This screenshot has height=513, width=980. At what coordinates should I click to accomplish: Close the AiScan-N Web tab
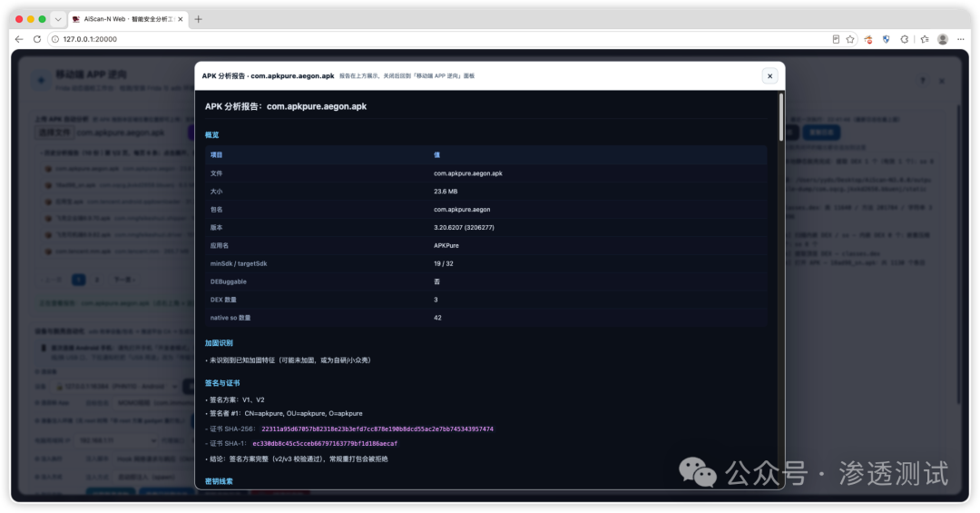point(180,19)
